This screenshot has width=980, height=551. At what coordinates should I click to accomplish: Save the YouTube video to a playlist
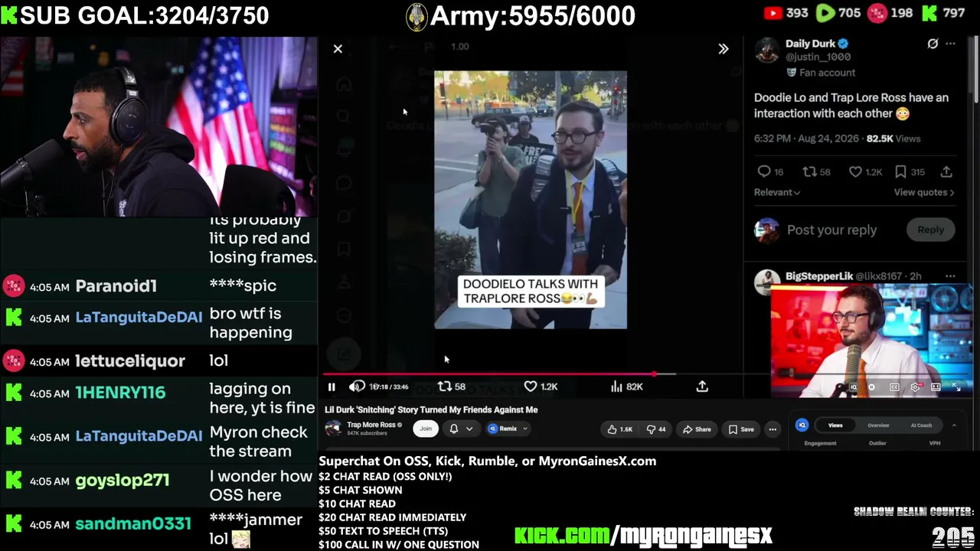(x=741, y=429)
